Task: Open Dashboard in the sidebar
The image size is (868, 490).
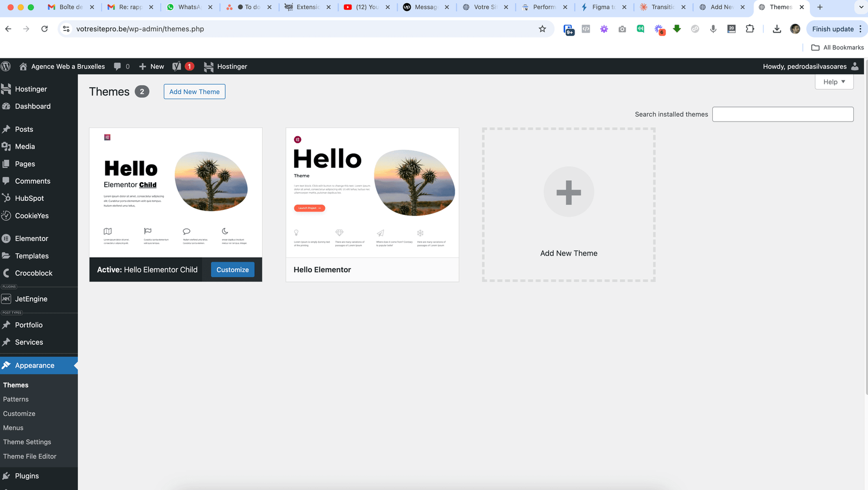Action: pos(39,106)
